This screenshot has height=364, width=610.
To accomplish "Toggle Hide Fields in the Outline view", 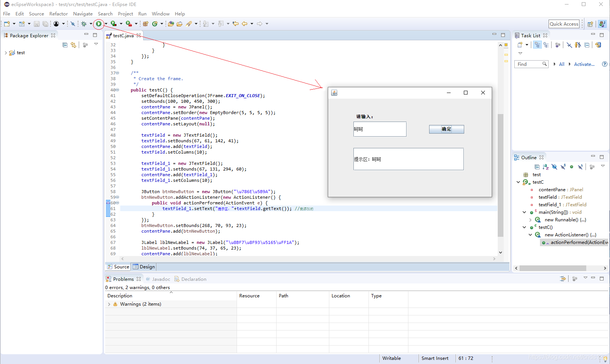I will point(554,167).
